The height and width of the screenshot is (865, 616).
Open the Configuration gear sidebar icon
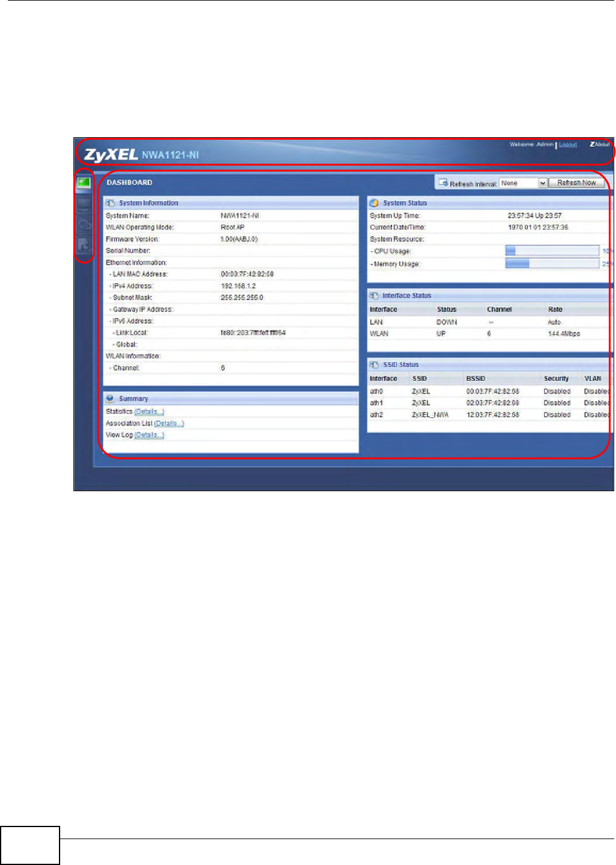(x=84, y=225)
